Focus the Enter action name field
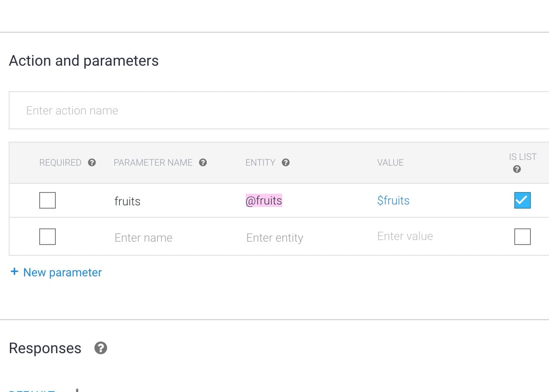Image resolution: width=549 pixels, height=392 pixels. click(x=279, y=110)
